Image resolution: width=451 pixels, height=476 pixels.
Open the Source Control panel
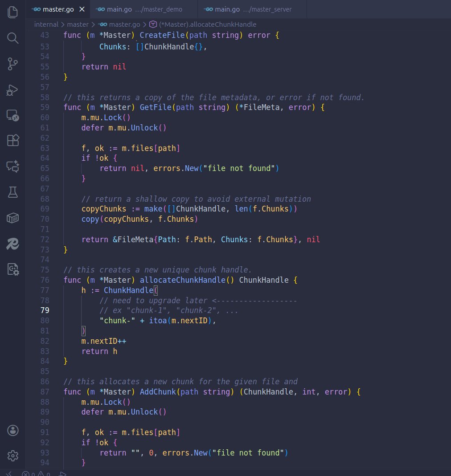point(12,64)
